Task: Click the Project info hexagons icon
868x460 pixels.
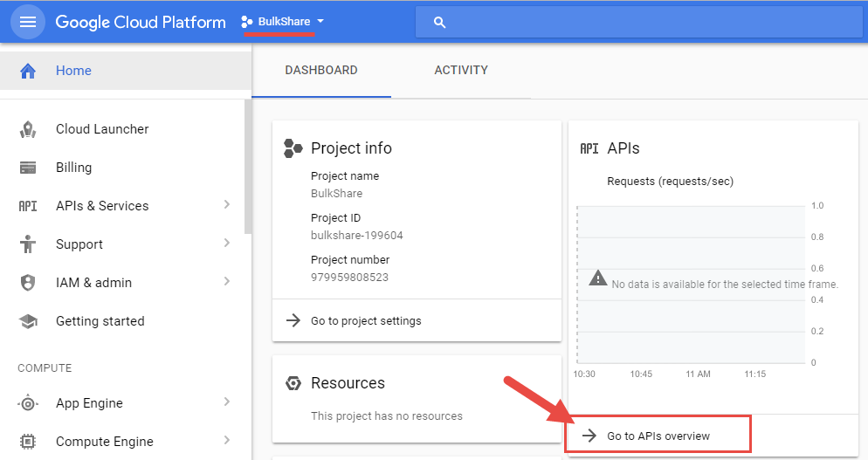Action: tap(293, 148)
